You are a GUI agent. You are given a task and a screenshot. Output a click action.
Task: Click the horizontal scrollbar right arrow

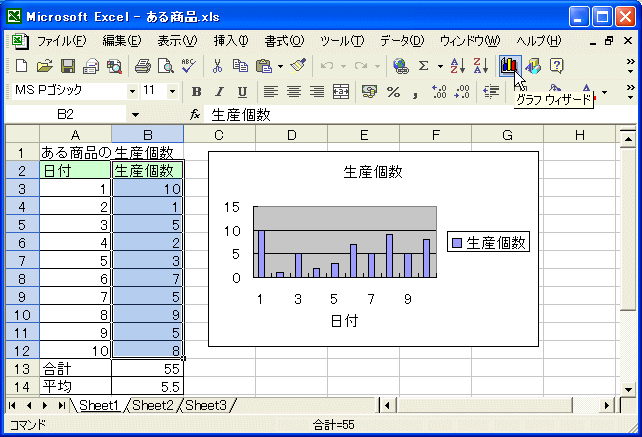click(606, 405)
